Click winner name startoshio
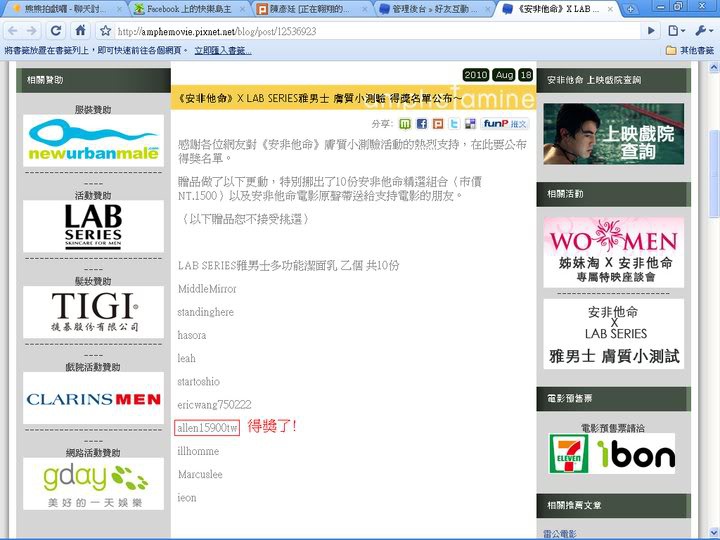 click(198, 382)
